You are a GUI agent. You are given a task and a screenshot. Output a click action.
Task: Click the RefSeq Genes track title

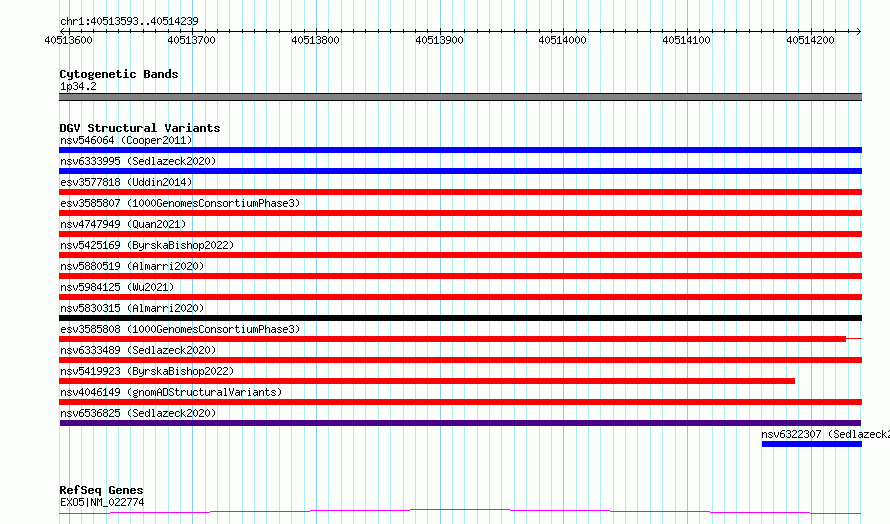pos(101,490)
